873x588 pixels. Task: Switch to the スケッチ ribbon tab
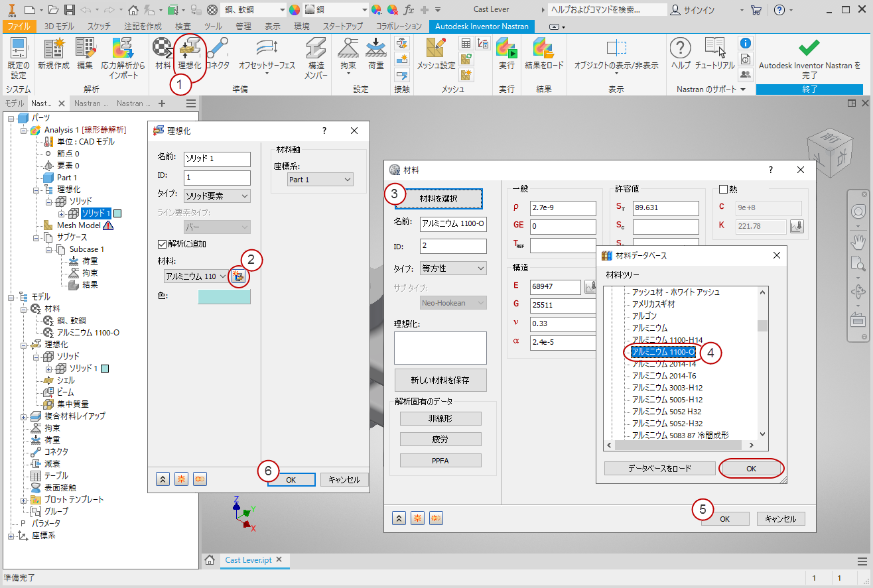pos(99,27)
